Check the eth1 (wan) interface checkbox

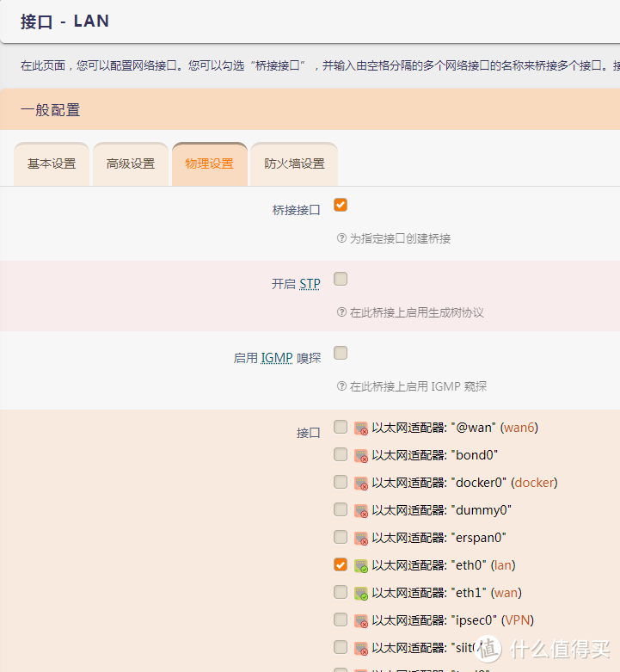341,592
